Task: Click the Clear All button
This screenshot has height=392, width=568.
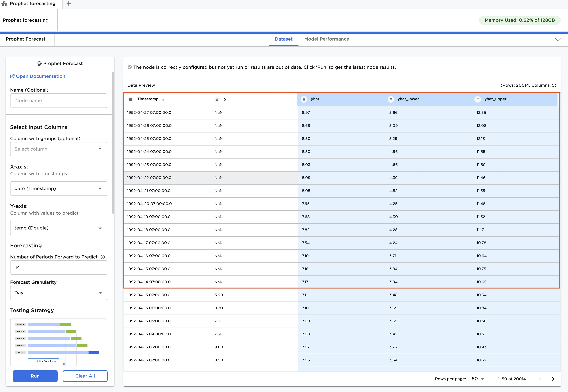Action: (x=85, y=376)
